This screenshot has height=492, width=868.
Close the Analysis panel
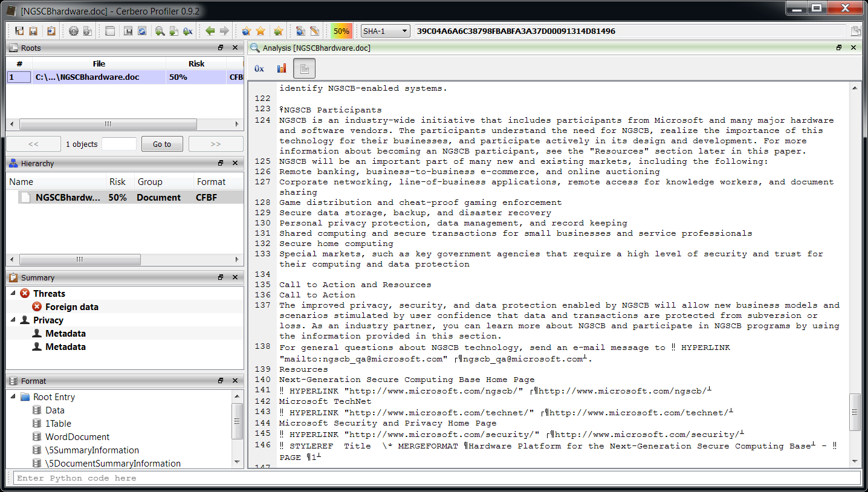tap(853, 48)
